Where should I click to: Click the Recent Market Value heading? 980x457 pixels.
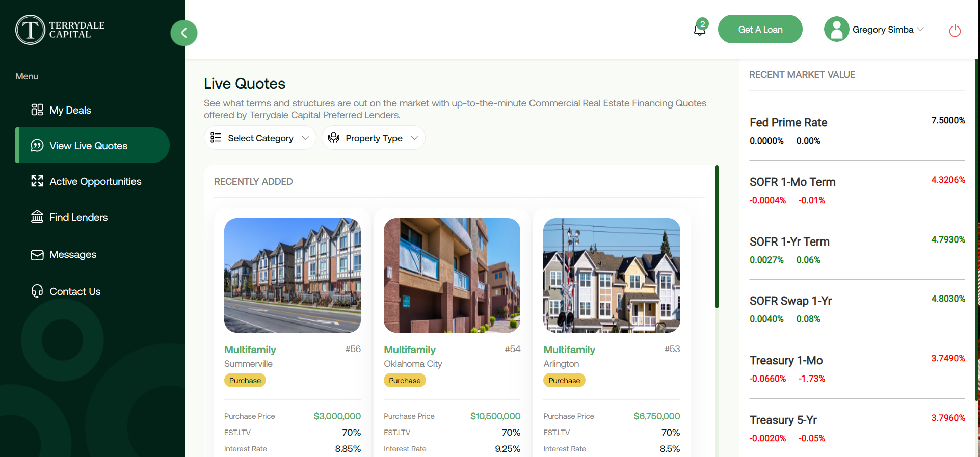[x=802, y=75]
